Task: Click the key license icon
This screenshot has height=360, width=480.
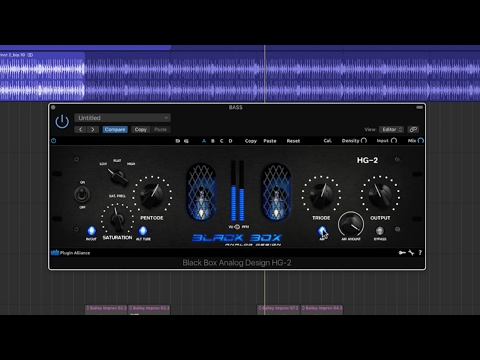Action: click(x=402, y=253)
